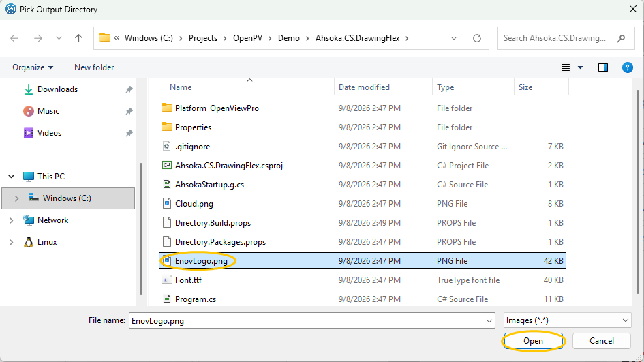
Task: Open view options dropdown arrow
Action: 581,67
